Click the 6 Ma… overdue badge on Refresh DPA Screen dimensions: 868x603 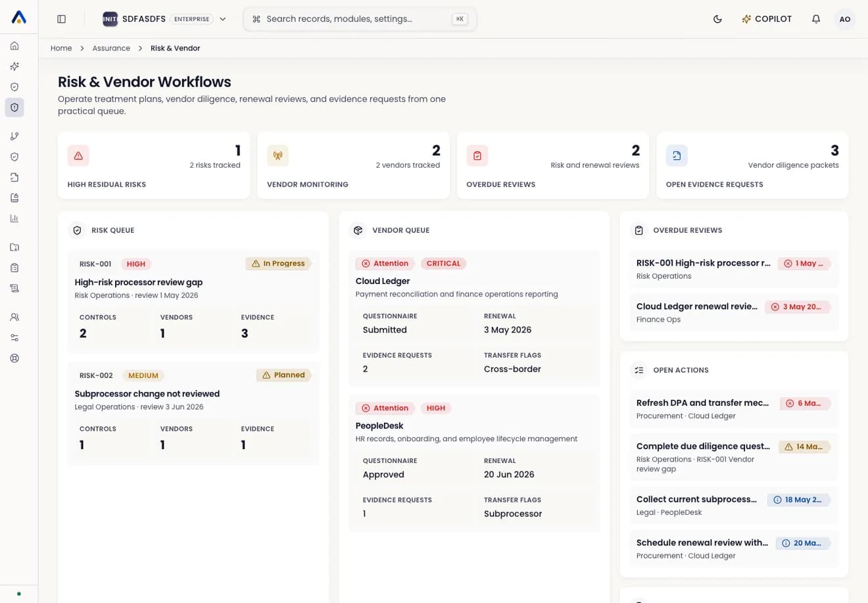[805, 404]
